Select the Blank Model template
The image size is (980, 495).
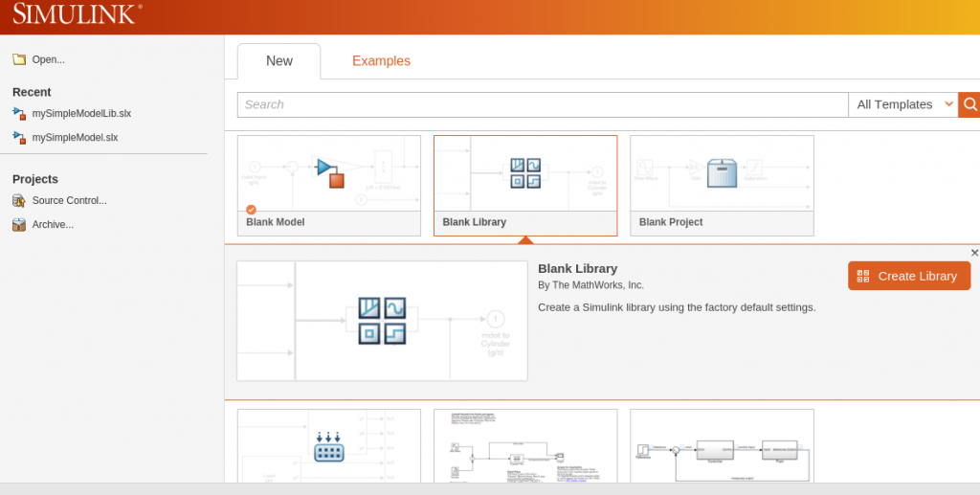point(328,185)
